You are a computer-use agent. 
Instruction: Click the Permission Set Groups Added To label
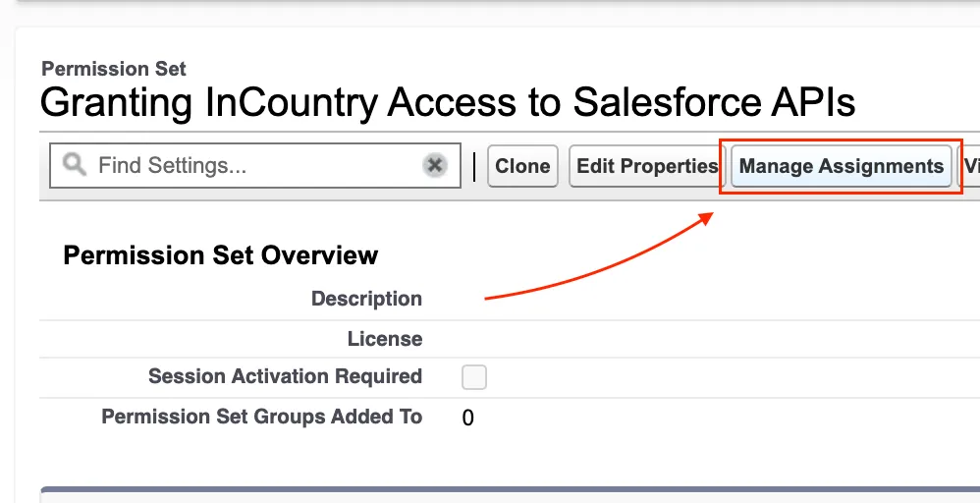(261, 417)
